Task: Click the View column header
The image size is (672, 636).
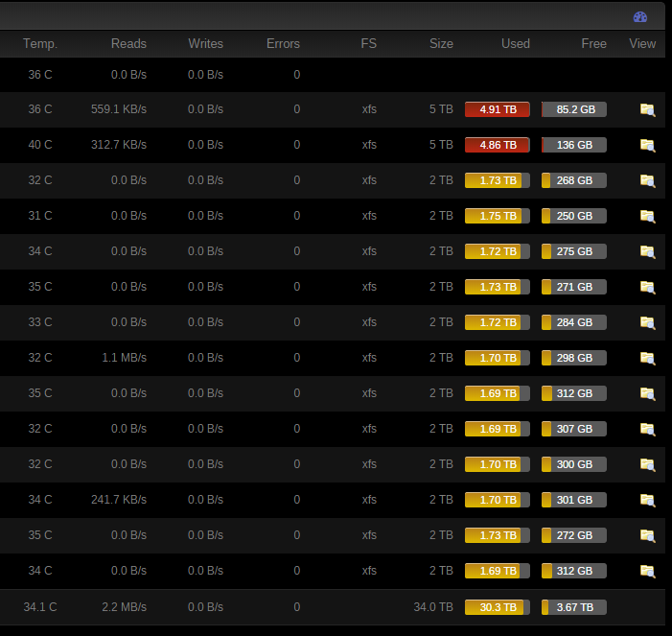Action: pyautogui.click(x=642, y=44)
